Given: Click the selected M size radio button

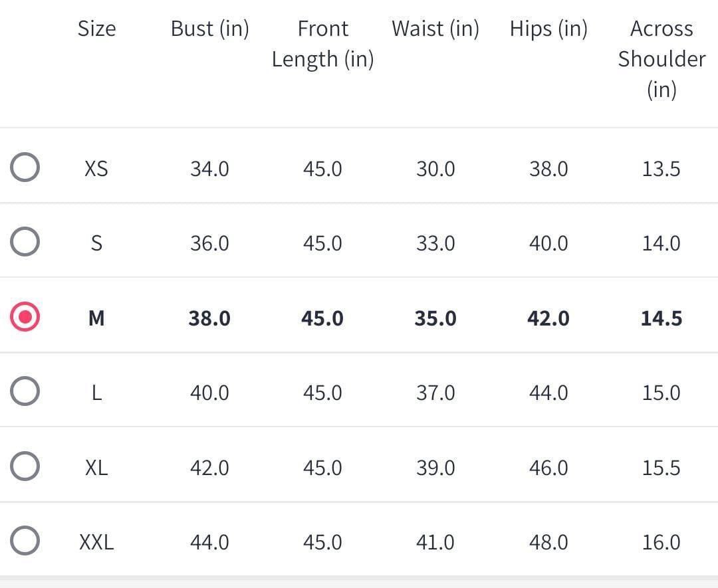Looking at the screenshot, I should [25, 318].
